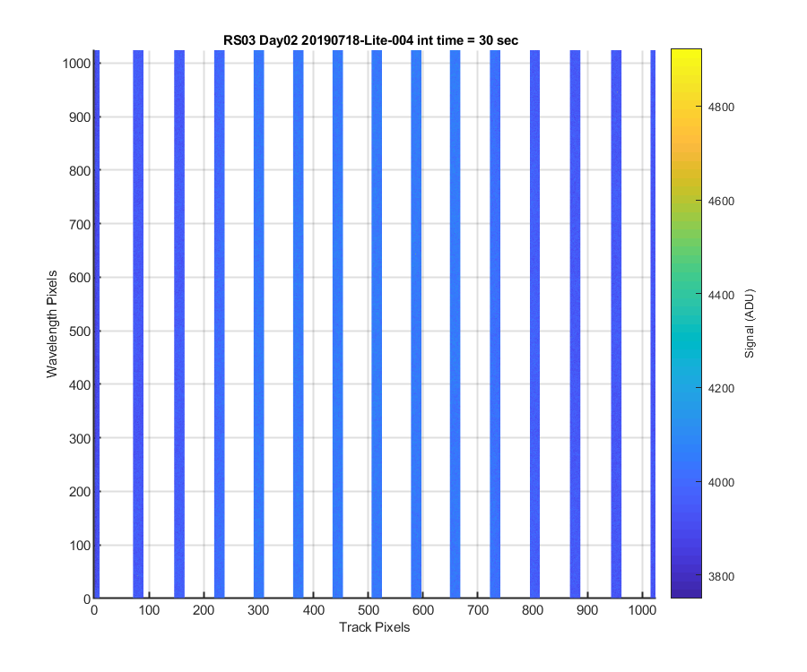Viewport: 807px width, 672px height.
Task: Click y-axis tick label 400
Action: [x=80, y=384]
